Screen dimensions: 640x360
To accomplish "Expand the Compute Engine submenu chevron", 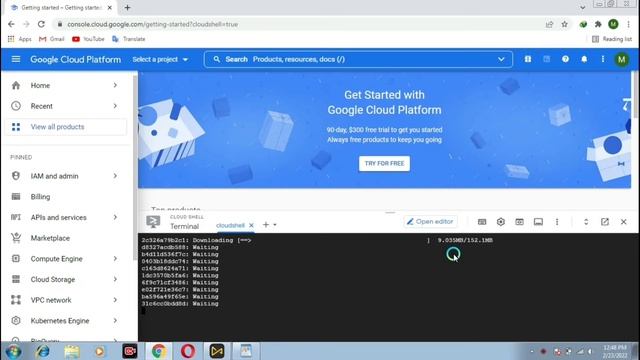I will click(x=115, y=259).
